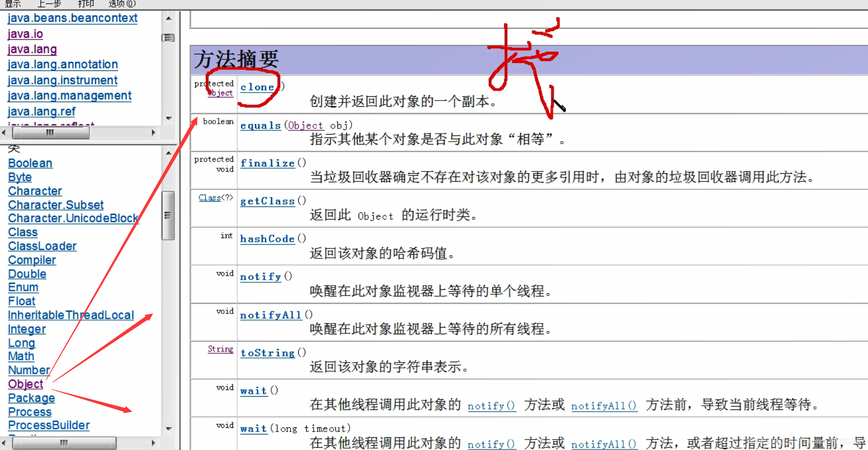Open the Long class link
868x450 pixels.
point(21,343)
